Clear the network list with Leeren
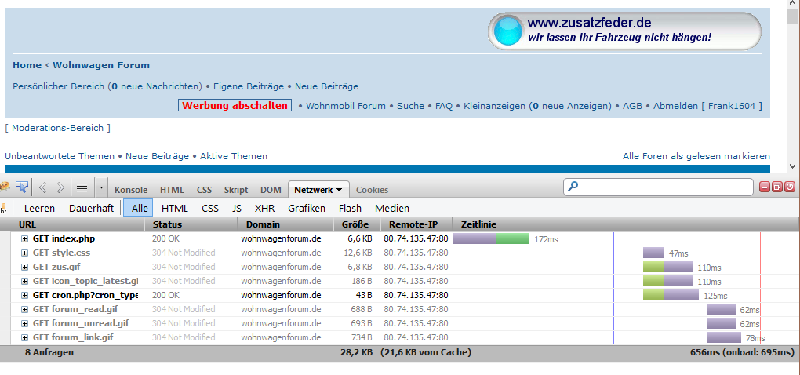Viewport: 800px width, 375px height. [x=39, y=208]
